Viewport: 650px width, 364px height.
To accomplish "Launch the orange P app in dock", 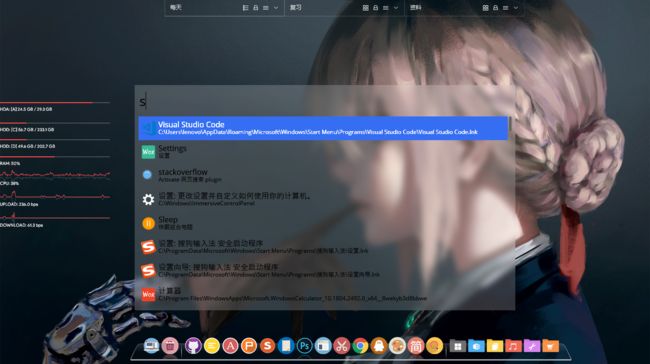I will (249, 345).
